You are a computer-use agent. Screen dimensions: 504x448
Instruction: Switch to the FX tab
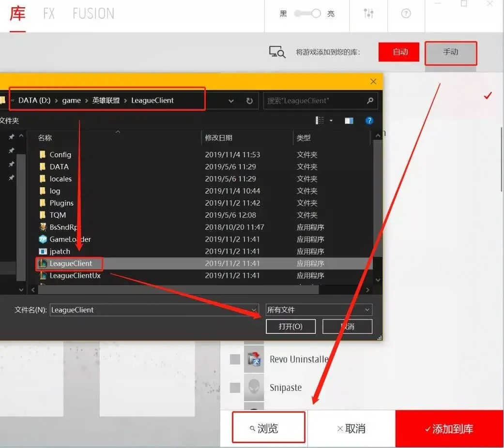click(x=49, y=14)
